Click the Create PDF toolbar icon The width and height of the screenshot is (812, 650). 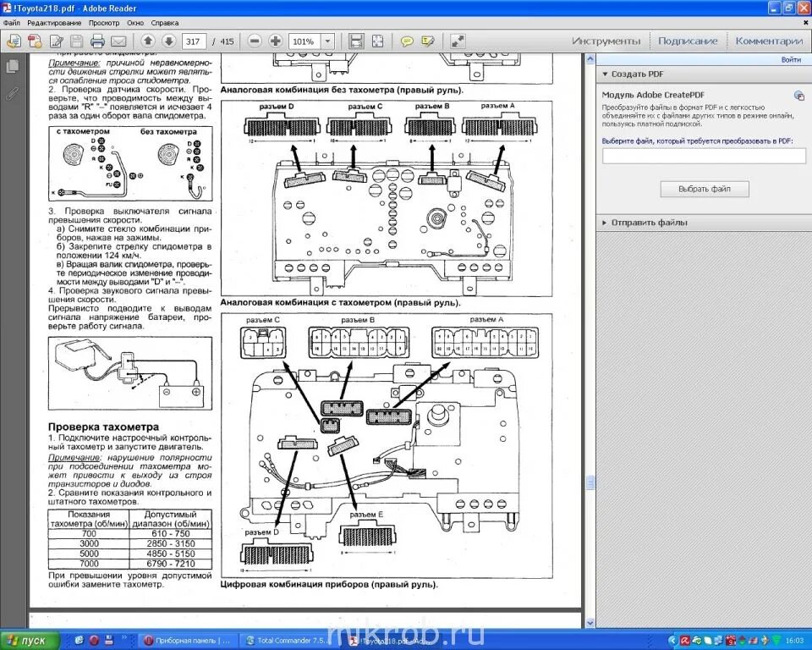point(35,41)
